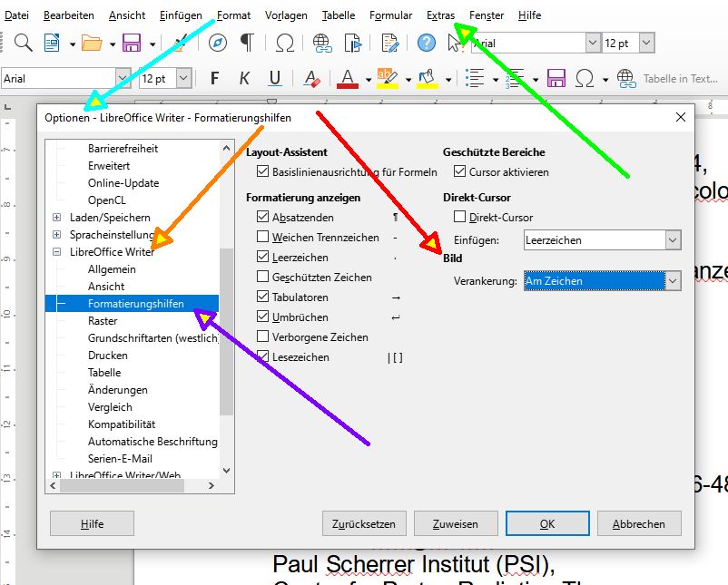Image resolution: width=728 pixels, height=585 pixels.
Task: Open font name dropdown in formatting toolbar
Action: (123, 78)
